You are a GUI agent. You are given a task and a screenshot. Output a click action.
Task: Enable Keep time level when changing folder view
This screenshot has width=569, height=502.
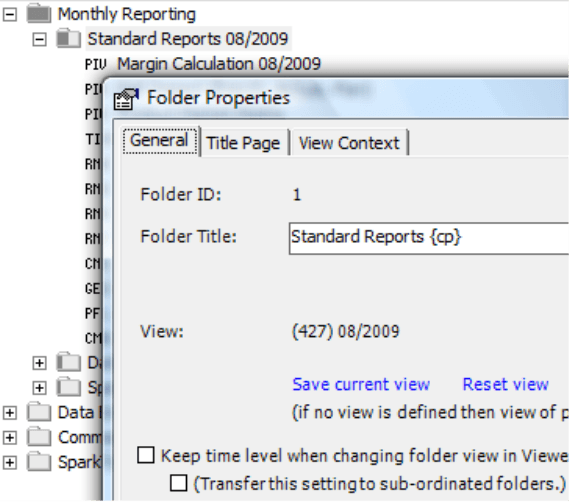(146, 455)
